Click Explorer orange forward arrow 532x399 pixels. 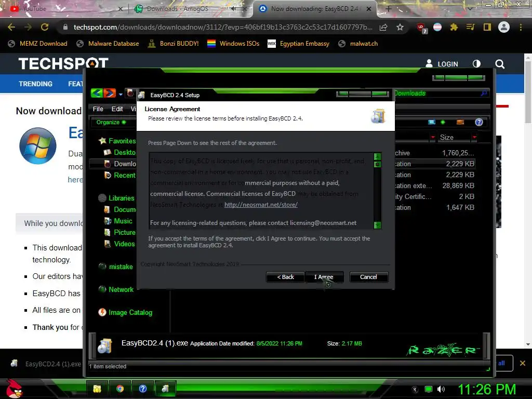(x=109, y=92)
